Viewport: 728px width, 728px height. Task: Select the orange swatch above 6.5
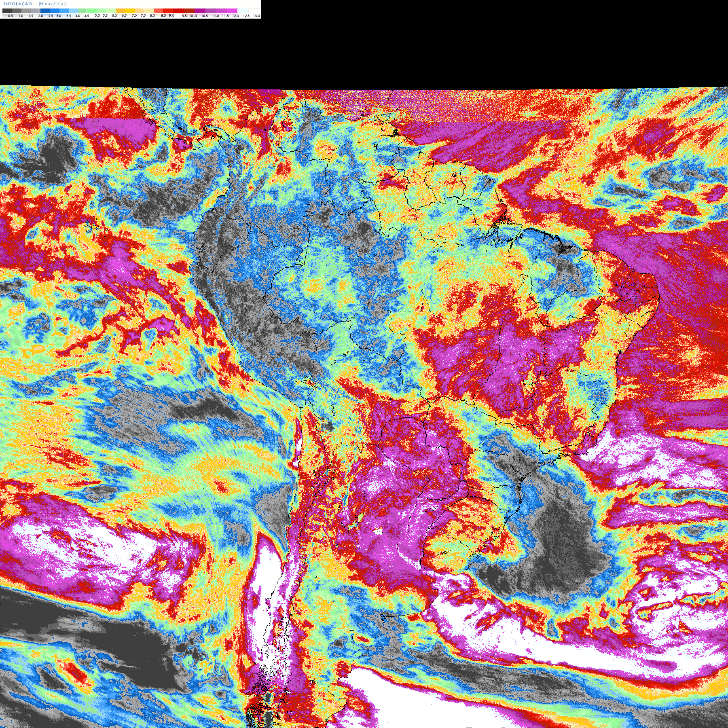tap(120, 11)
